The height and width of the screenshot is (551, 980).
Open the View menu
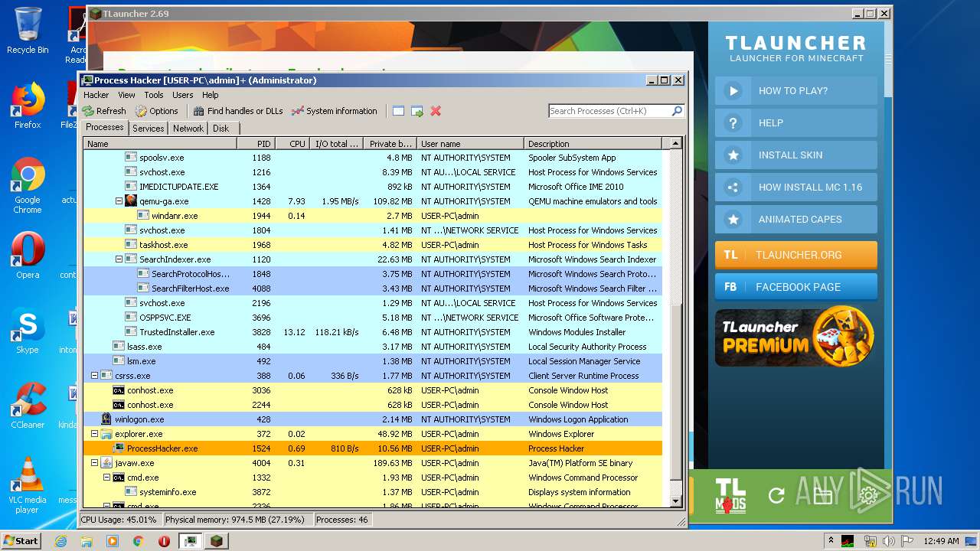pyautogui.click(x=126, y=95)
